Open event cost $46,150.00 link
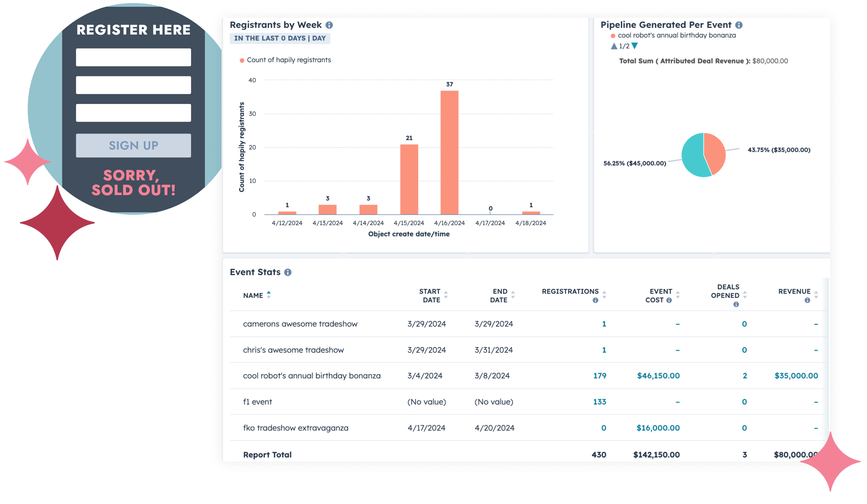This screenshot has height=504, width=867. pyautogui.click(x=658, y=376)
